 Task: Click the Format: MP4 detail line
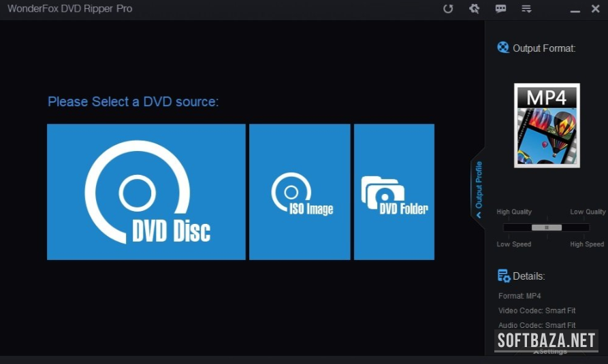tap(519, 296)
